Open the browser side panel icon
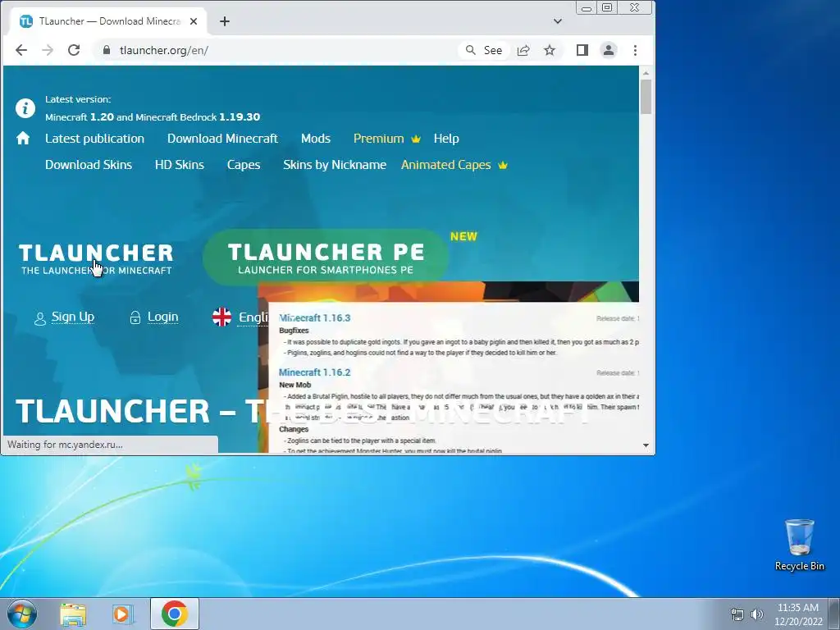Image resolution: width=840 pixels, height=630 pixels. tap(582, 50)
